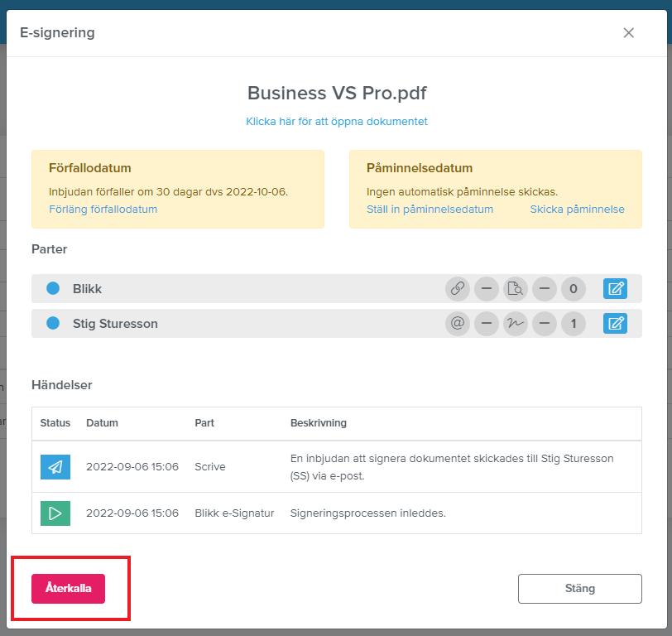The image size is (672, 636).
Task: Click the Stäng button
Action: [x=580, y=589]
